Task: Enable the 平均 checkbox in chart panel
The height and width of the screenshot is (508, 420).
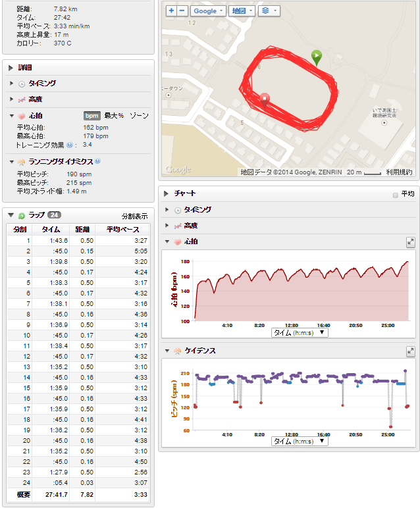Action: click(x=395, y=195)
